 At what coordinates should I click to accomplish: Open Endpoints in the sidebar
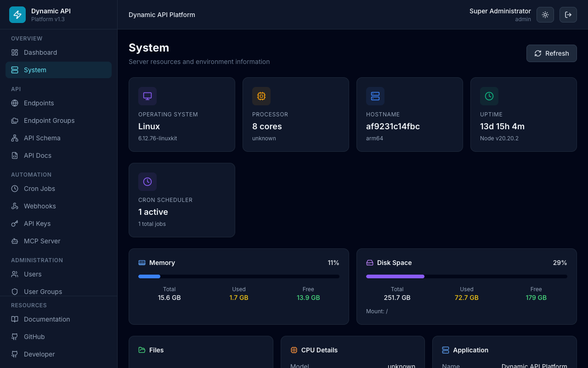[58, 103]
